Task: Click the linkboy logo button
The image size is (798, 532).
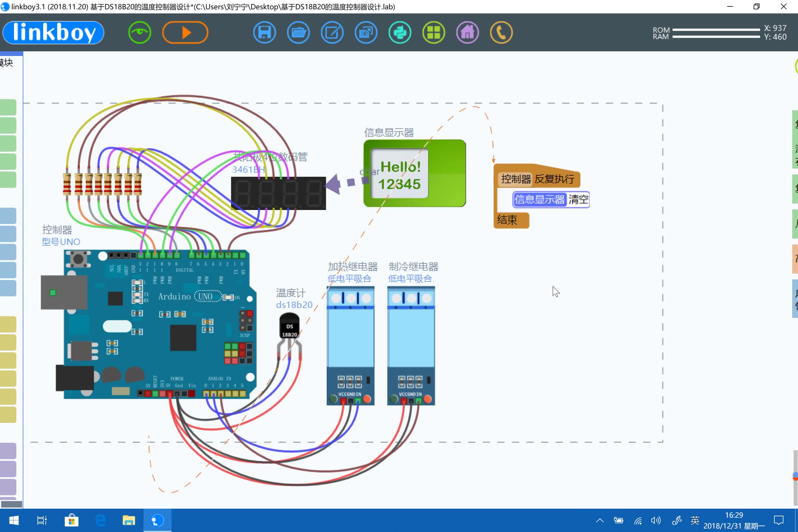Action: click(53, 33)
